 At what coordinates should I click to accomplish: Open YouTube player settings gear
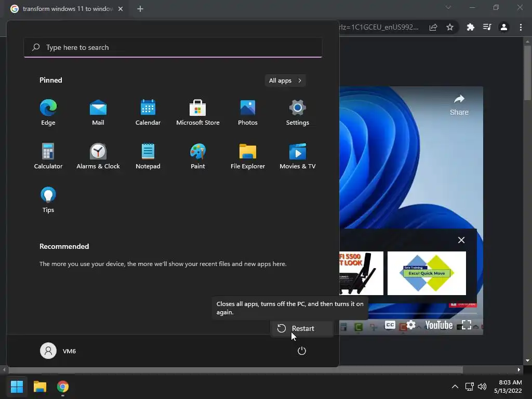pos(411,325)
